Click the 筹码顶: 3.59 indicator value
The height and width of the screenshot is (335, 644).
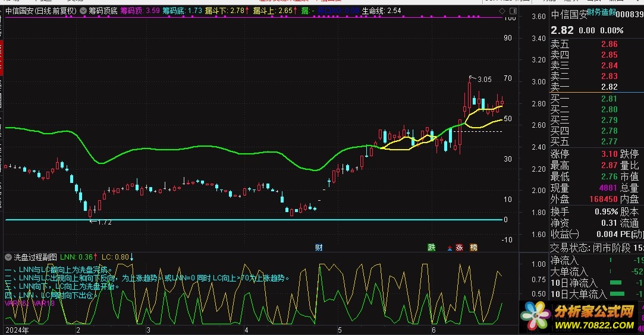pos(140,11)
